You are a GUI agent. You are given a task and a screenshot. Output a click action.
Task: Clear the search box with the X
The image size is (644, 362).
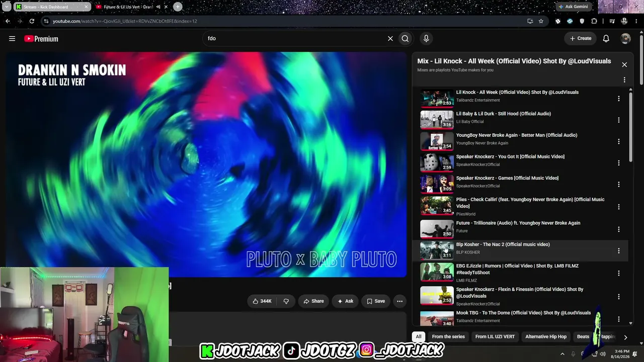pos(390,38)
